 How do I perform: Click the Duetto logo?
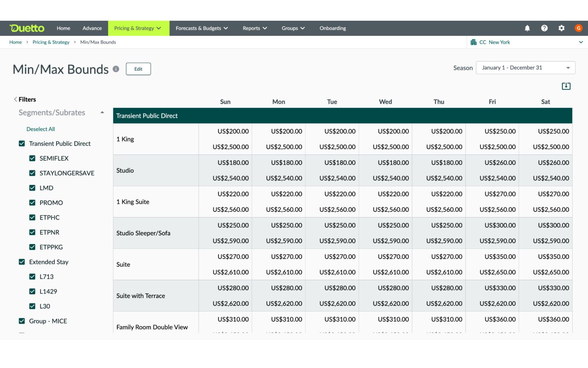[x=27, y=28]
